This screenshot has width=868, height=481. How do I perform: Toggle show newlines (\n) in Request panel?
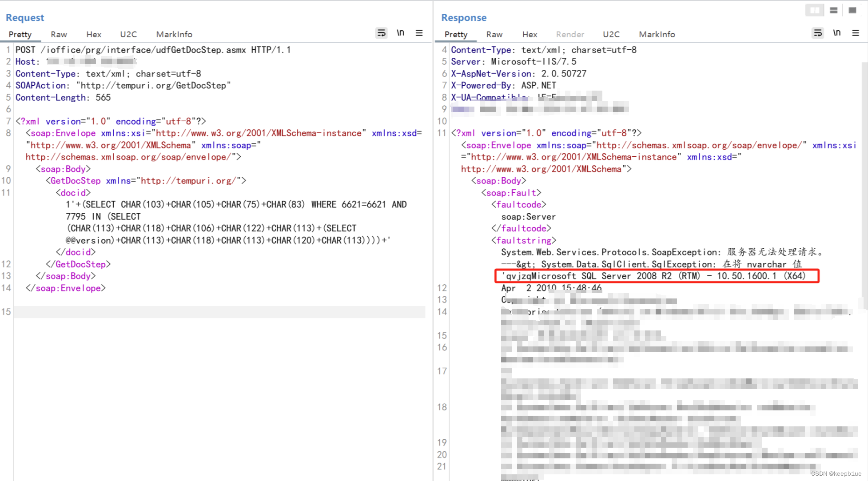tap(400, 33)
